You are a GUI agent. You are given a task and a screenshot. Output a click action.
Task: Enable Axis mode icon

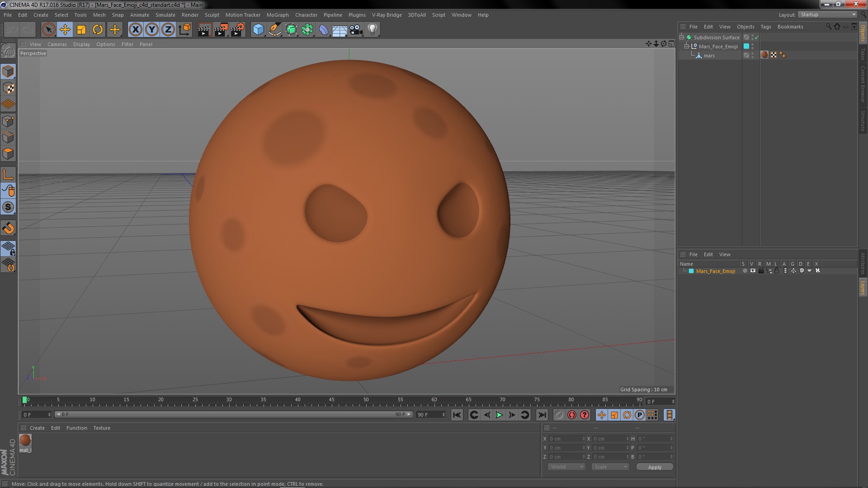click(x=8, y=174)
